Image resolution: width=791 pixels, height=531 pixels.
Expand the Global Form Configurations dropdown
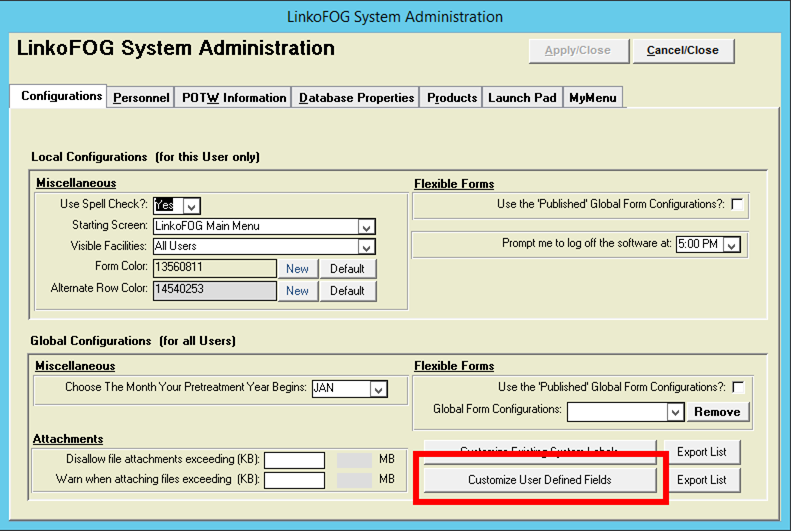(x=675, y=412)
